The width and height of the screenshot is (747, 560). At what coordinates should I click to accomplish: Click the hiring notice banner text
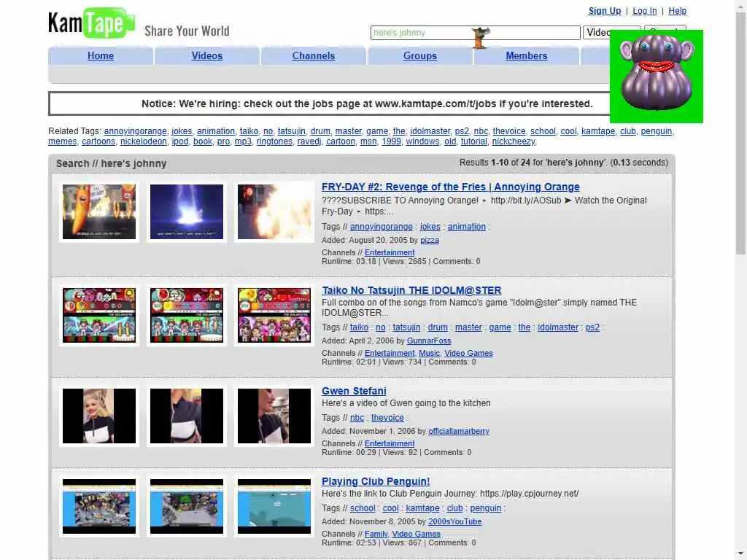pyautogui.click(x=367, y=104)
